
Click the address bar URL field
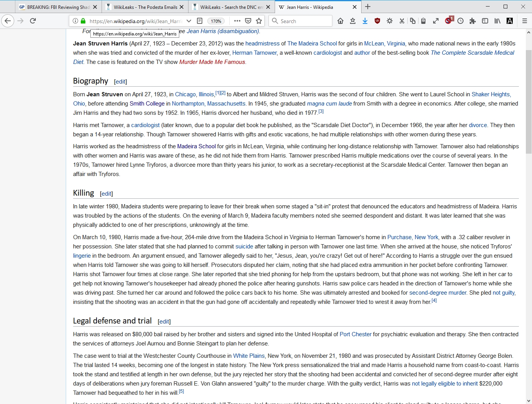135,21
